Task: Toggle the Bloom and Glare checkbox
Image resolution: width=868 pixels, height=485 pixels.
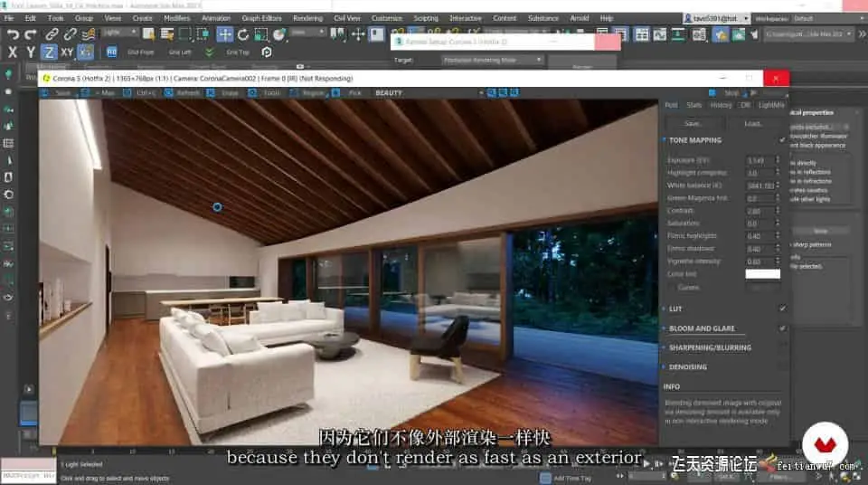Action: (782, 328)
